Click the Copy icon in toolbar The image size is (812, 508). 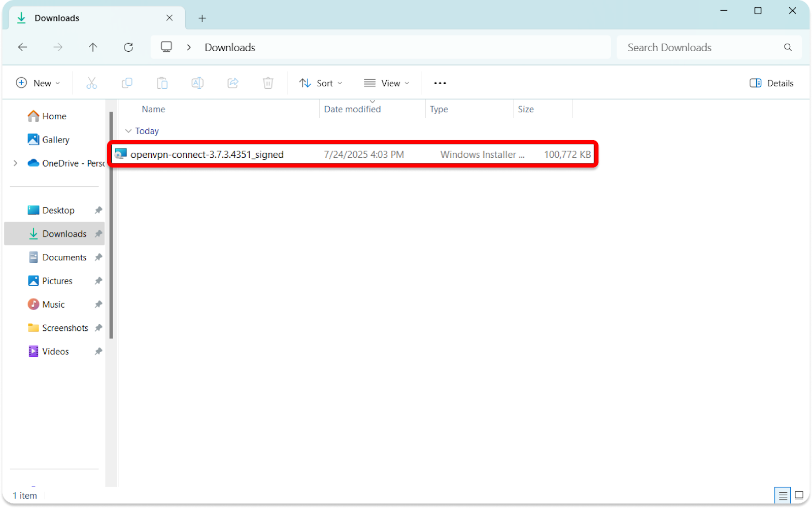[127, 83]
